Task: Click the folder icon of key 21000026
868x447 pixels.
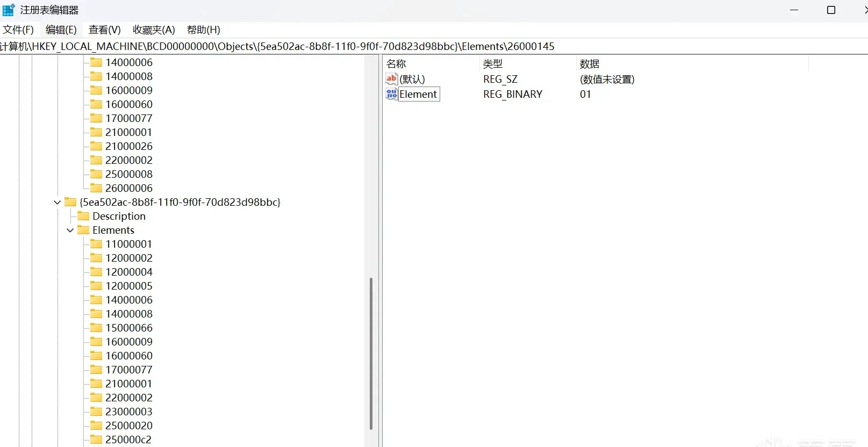Action: tap(96, 146)
